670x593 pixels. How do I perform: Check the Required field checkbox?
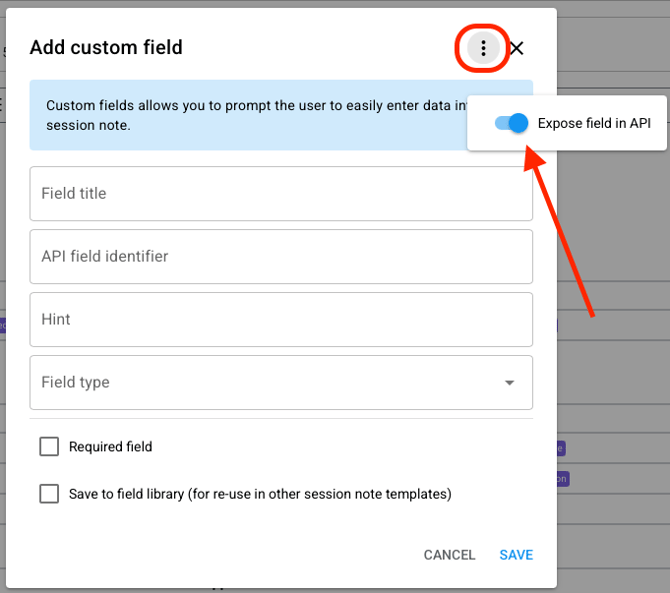tap(49, 446)
